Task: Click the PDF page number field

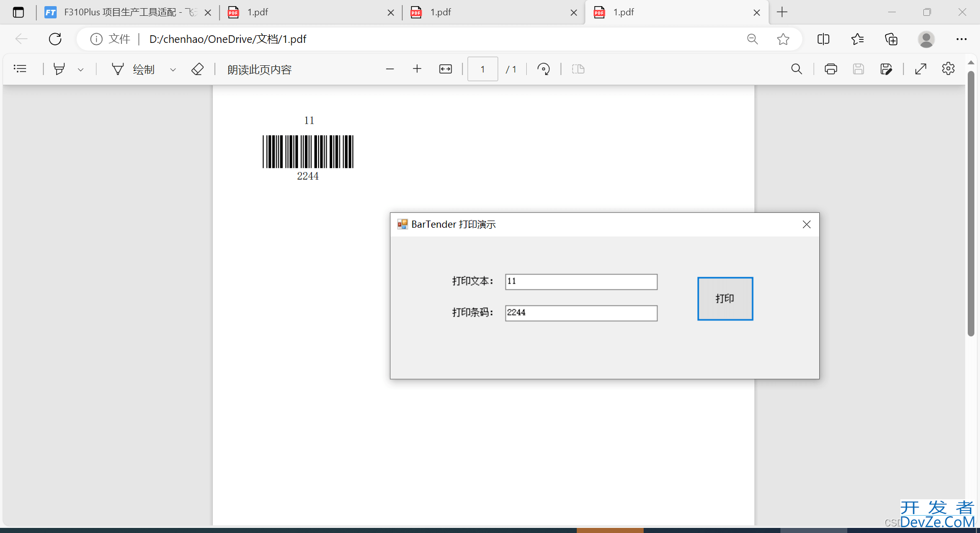Action: point(482,69)
